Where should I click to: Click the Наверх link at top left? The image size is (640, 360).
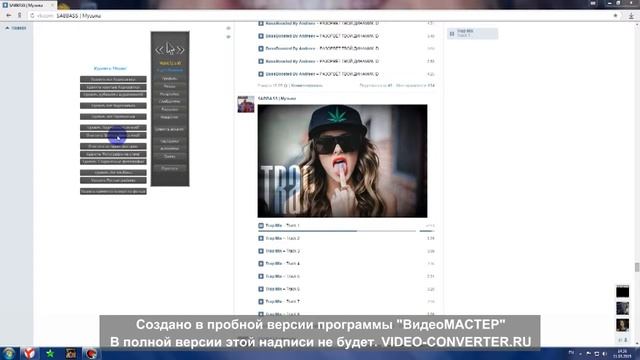(16, 28)
